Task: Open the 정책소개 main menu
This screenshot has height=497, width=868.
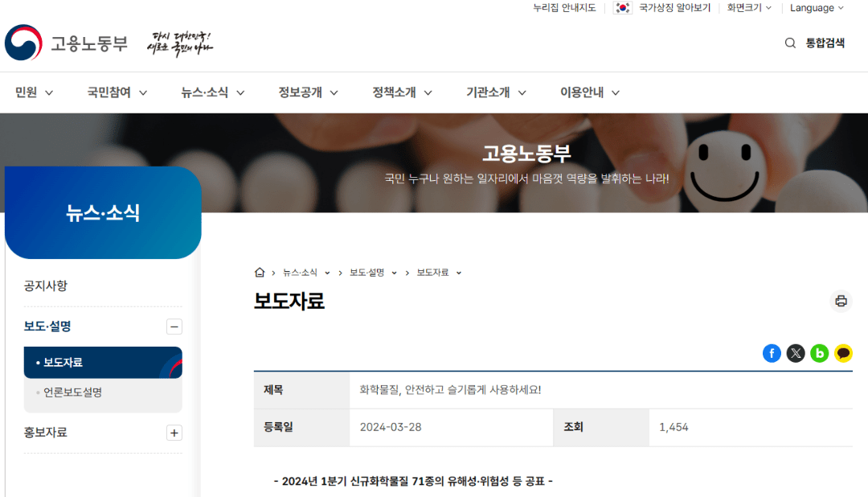Action: (402, 92)
